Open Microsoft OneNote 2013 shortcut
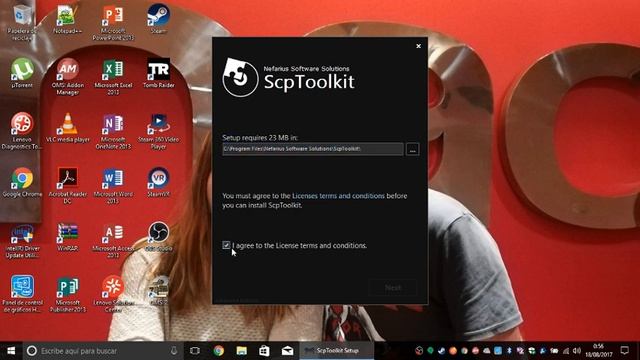640x360 pixels. pyautogui.click(x=113, y=131)
